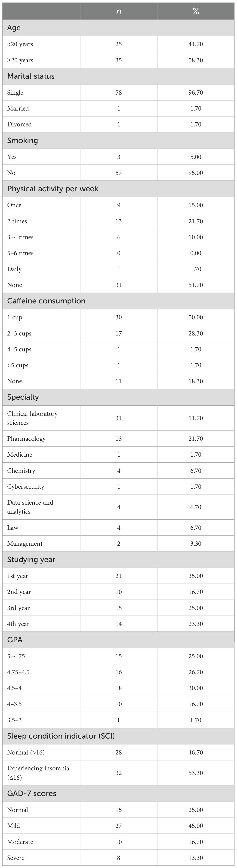
Task: Select the Caffeine consumption section heading
Action: click(x=46, y=301)
